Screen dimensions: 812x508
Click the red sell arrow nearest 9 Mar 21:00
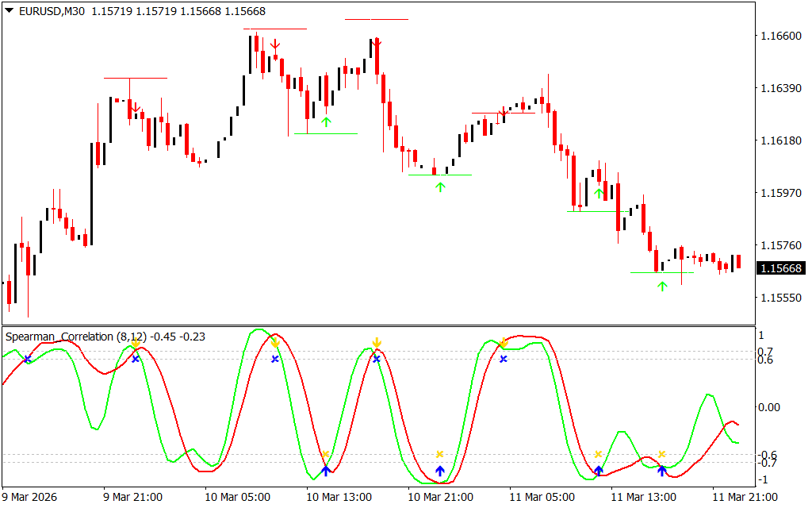tap(136, 107)
